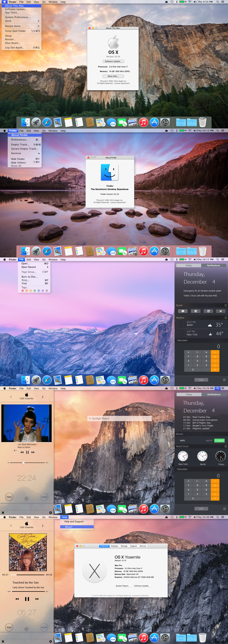Click Reset button below the 05:27 timer
228x644 pixels.
pos(44,627)
